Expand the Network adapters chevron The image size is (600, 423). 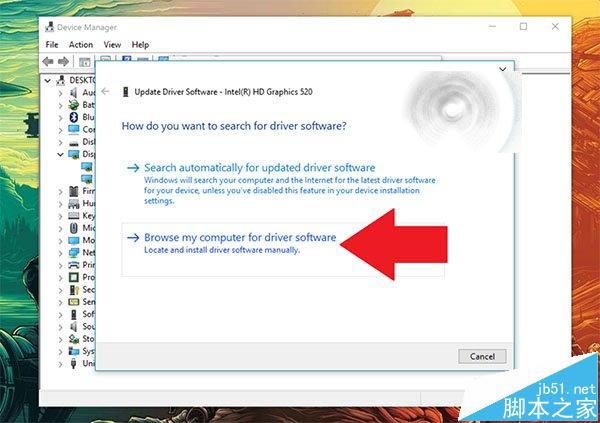pyautogui.click(x=60, y=253)
